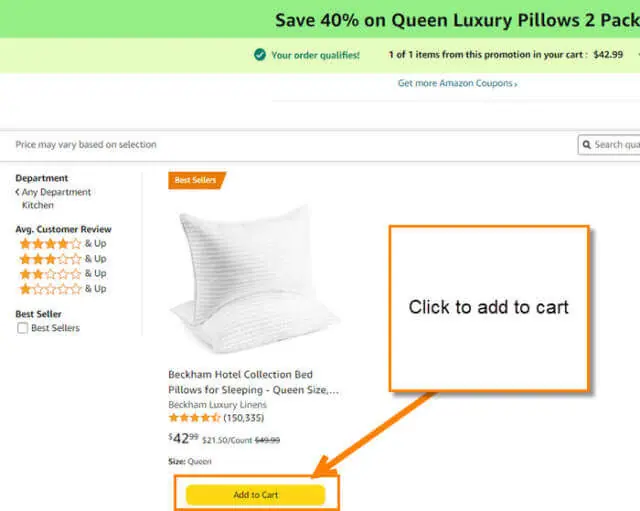Go back to Any Department
This screenshot has width=640, height=511.
(x=53, y=192)
